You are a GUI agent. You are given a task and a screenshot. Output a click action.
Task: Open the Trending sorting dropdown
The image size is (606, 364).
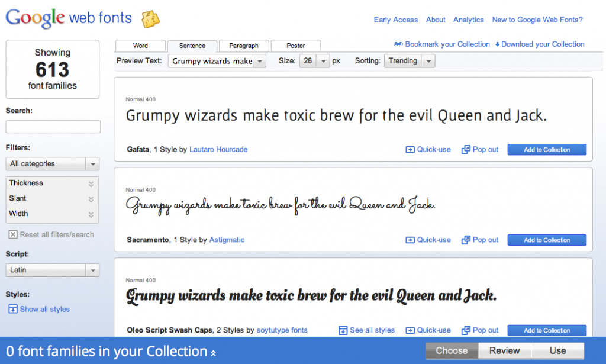pos(410,61)
